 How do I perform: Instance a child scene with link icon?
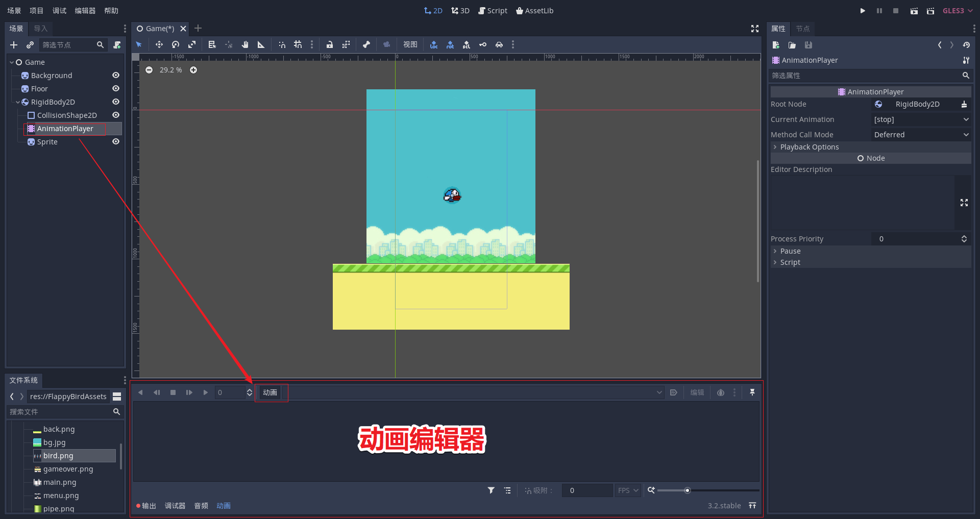tap(30, 45)
